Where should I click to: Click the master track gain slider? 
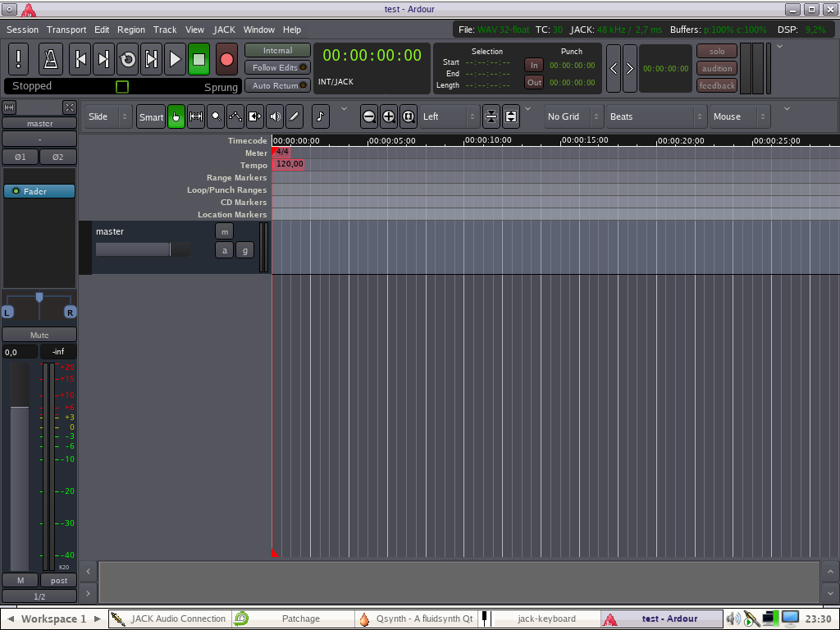click(143, 249)
